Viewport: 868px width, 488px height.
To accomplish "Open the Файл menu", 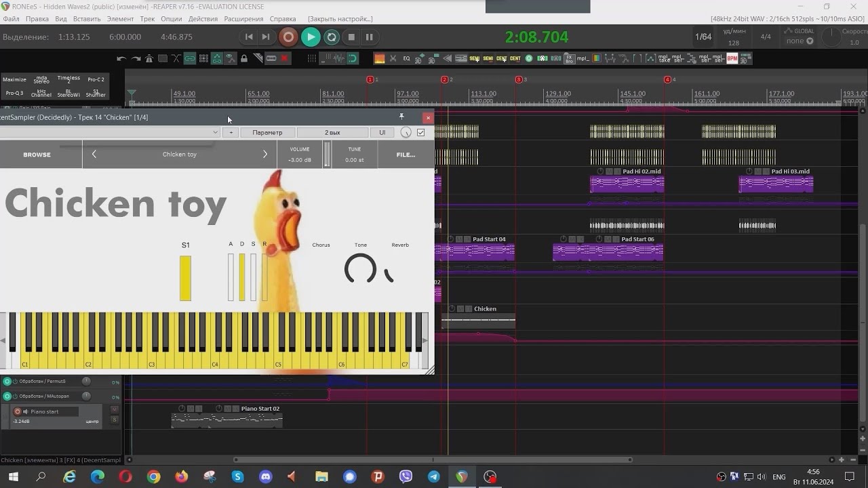I will click(x=11, y=19).
